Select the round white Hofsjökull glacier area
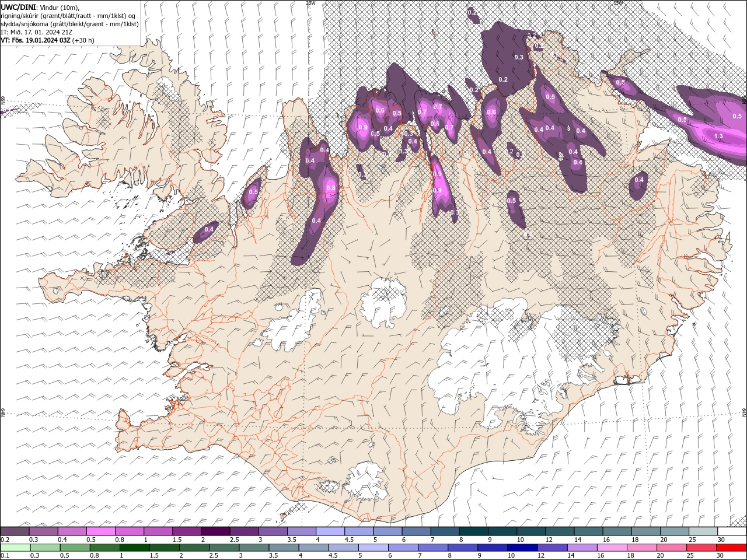 (383, 302)
